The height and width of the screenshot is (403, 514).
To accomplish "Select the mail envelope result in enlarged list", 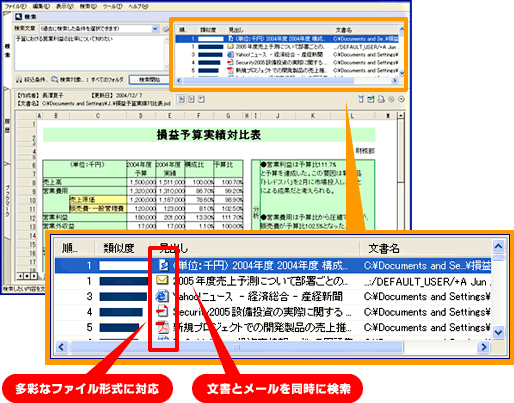I will pyautogui.click(x=273, y=281).
